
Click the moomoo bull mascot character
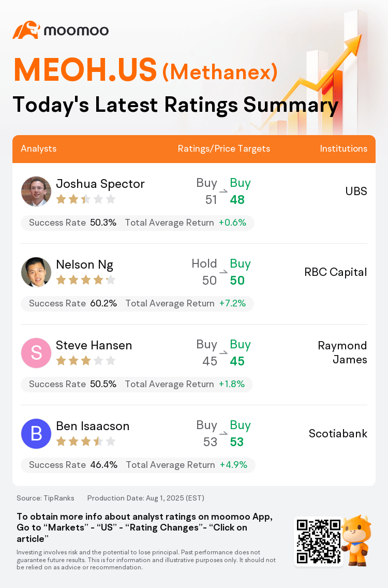point(357,540)
